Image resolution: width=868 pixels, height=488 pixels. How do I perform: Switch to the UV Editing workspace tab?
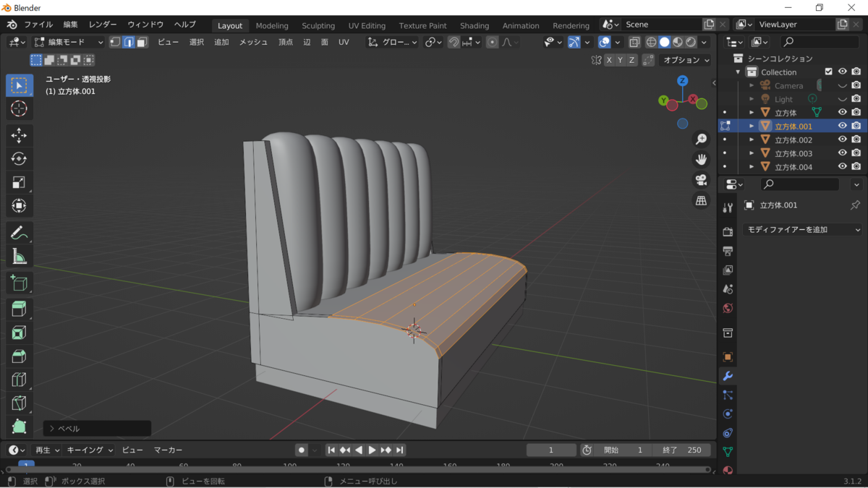click(367, 25)
